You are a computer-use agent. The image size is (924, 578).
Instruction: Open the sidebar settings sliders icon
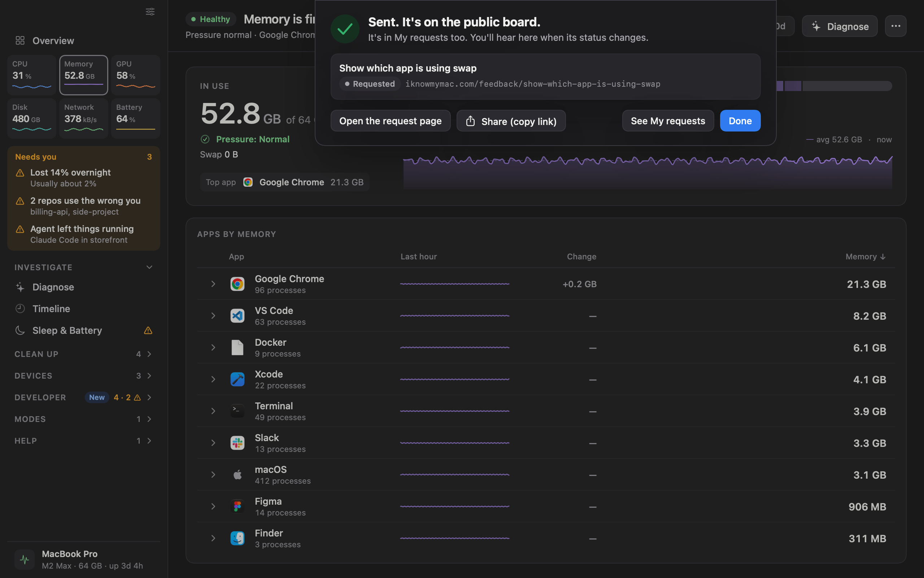150,12
